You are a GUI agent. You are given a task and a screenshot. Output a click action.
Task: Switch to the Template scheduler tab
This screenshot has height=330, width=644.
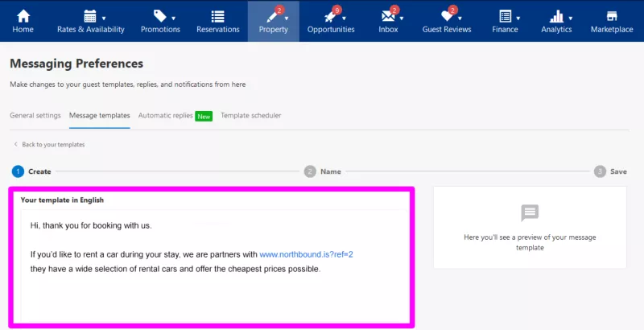tap(251, 115)
